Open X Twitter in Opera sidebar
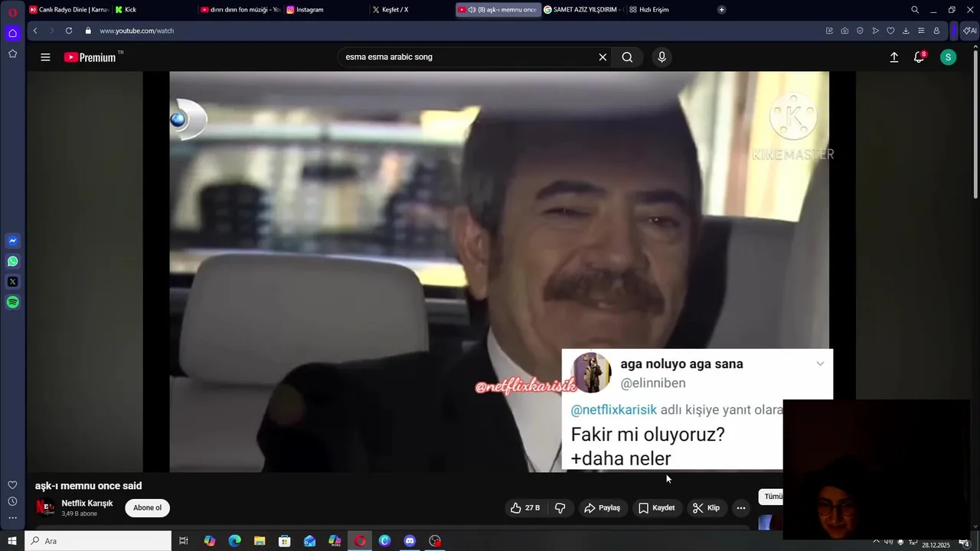This screenshot has width=980, height=551. point(12,282)
